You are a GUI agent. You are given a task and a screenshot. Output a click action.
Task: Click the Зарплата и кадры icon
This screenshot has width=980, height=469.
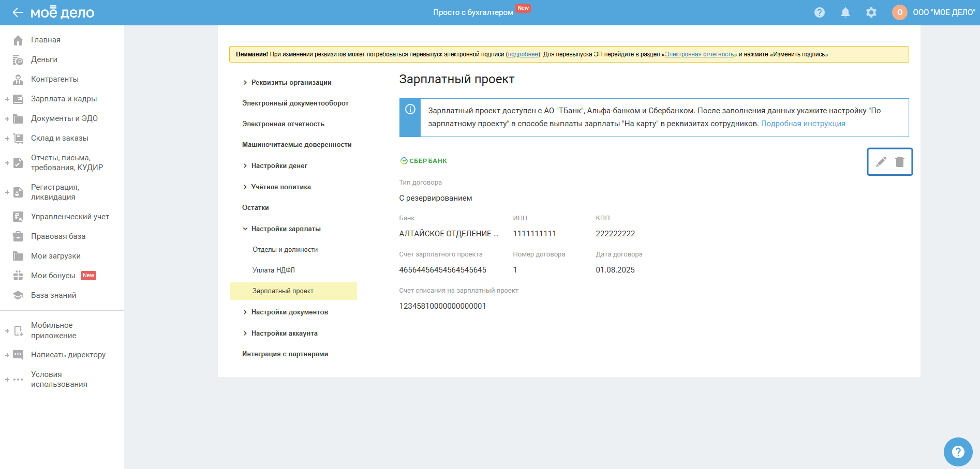(x=18, y=99)
